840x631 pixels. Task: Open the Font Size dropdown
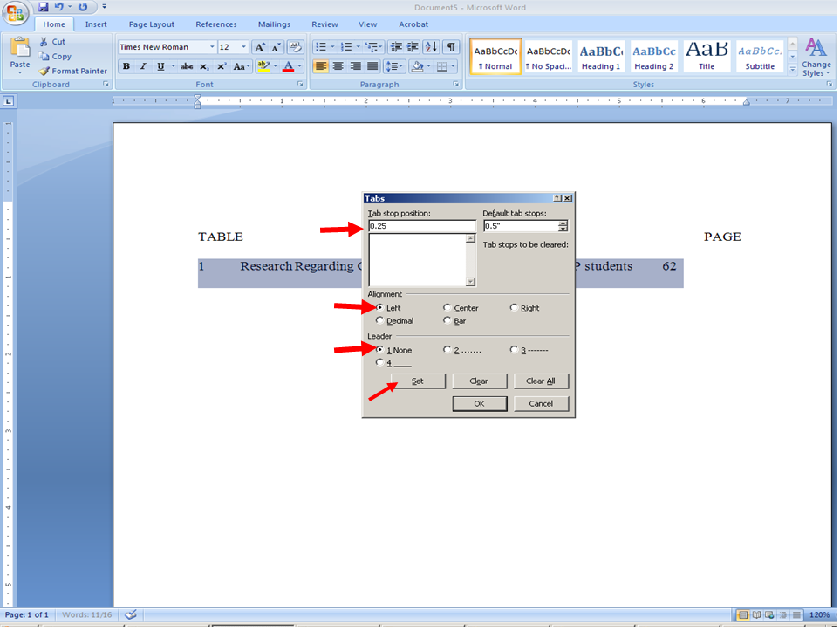[243, 46]
